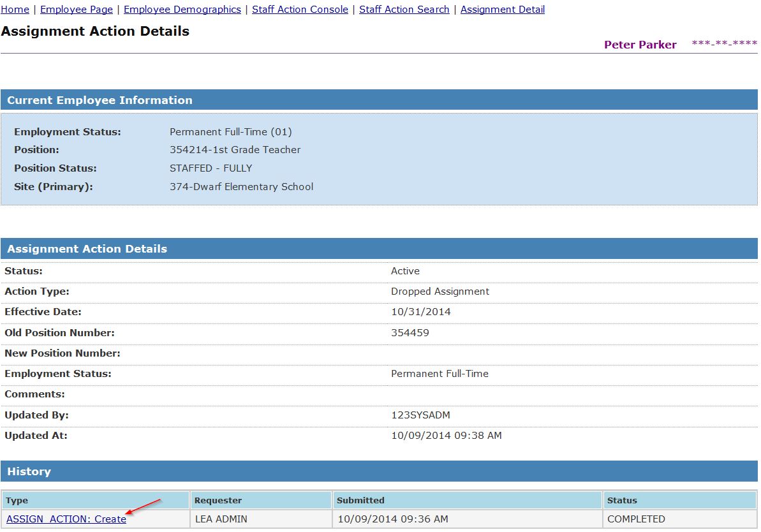View the Assignment Detail page

(x=503, y=9)
